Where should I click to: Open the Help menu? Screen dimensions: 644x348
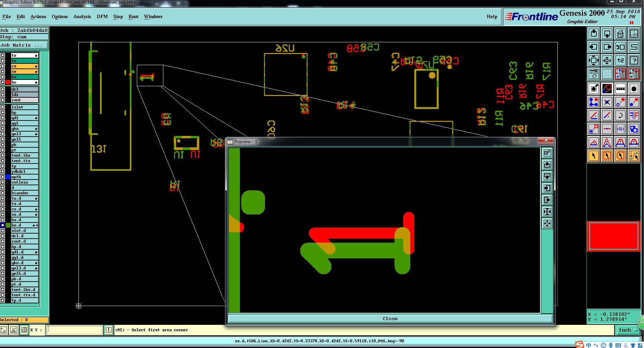[492, 16]
